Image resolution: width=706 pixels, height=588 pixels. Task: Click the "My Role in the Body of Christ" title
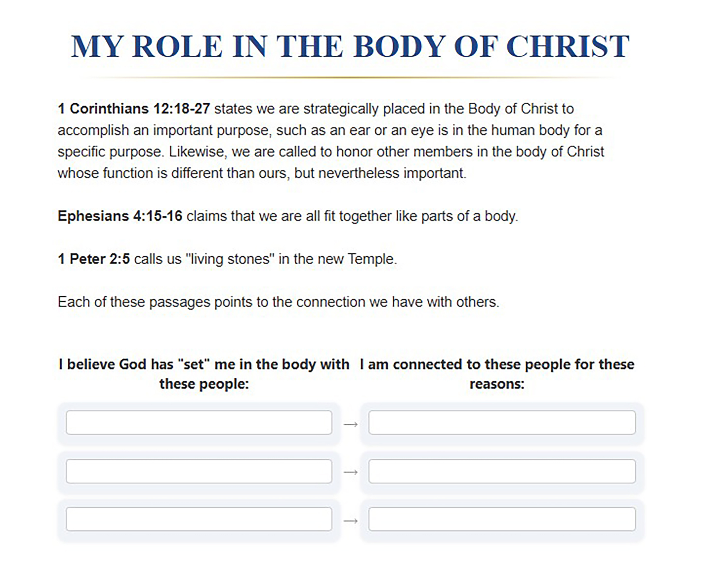[x=350, y=46]
